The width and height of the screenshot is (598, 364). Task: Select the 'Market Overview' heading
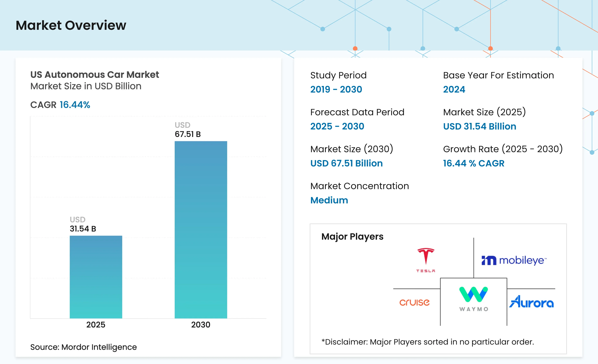[x=71, y=25]
